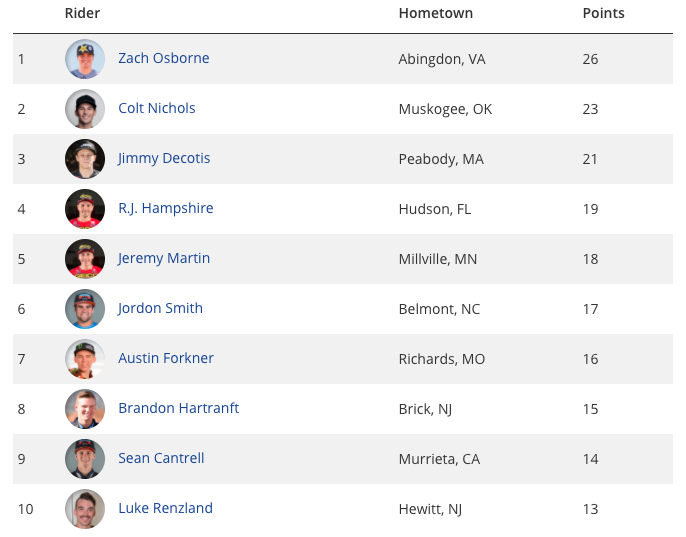Select Jimmy Decotis name link

click(164, 158)
